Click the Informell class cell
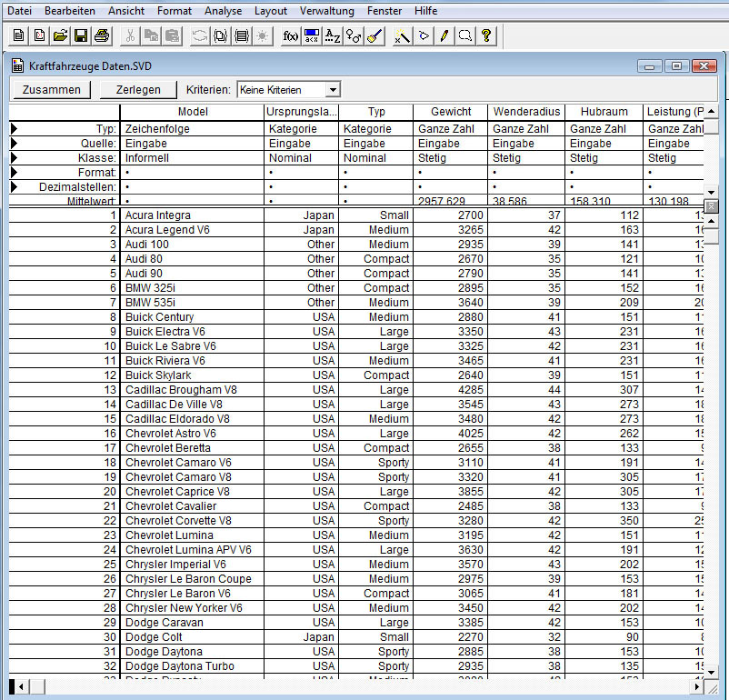This screenshot has width=729, height=700. [193, 157]
